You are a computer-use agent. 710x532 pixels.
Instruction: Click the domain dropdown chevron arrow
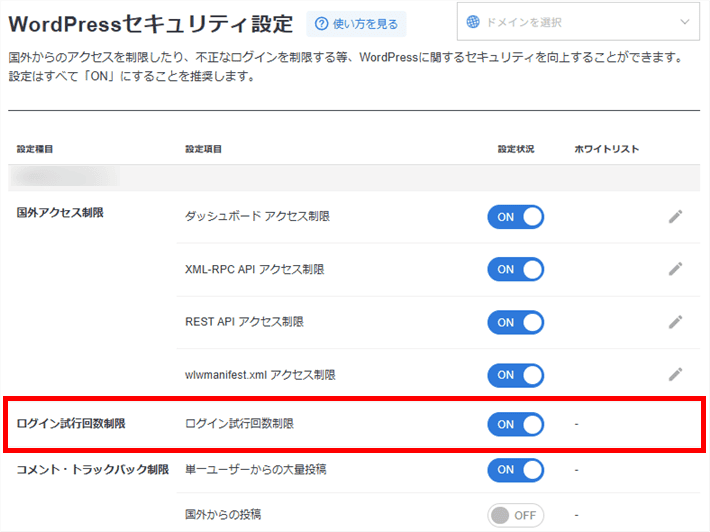[685, 22]
